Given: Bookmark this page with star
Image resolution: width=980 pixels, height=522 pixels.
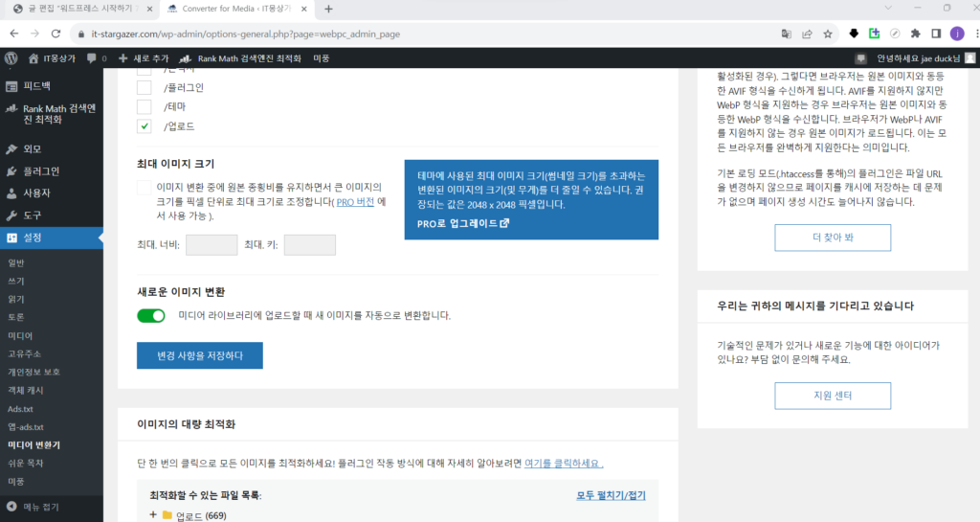Looking at the screenshot, I should click(x=828, y=34).
